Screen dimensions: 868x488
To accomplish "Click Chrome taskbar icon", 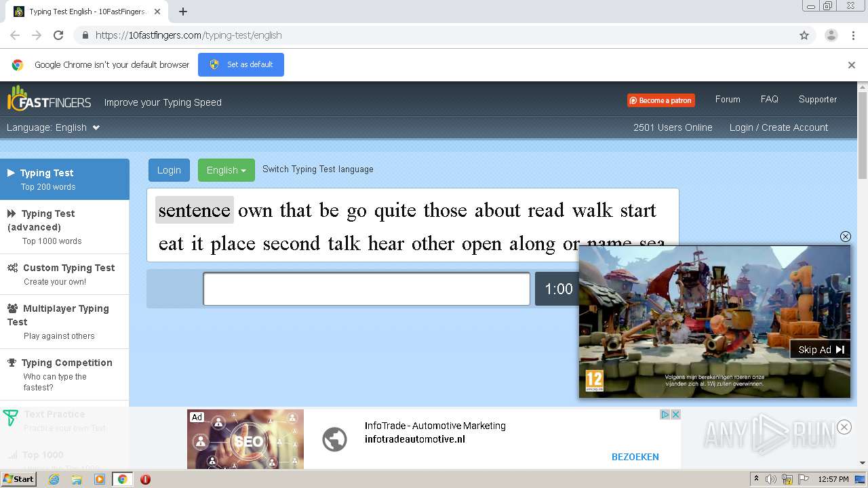I will coord(123,479).
